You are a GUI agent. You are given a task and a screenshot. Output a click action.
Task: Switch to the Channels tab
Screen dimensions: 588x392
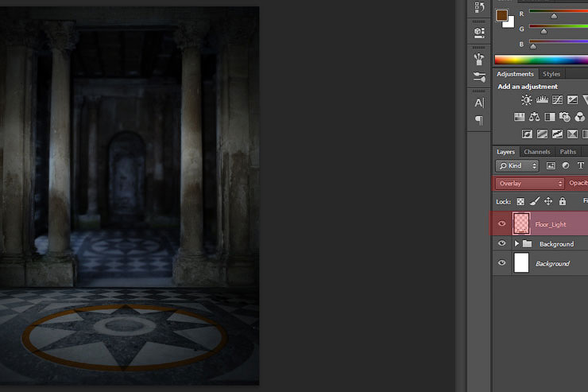point(537,152)
